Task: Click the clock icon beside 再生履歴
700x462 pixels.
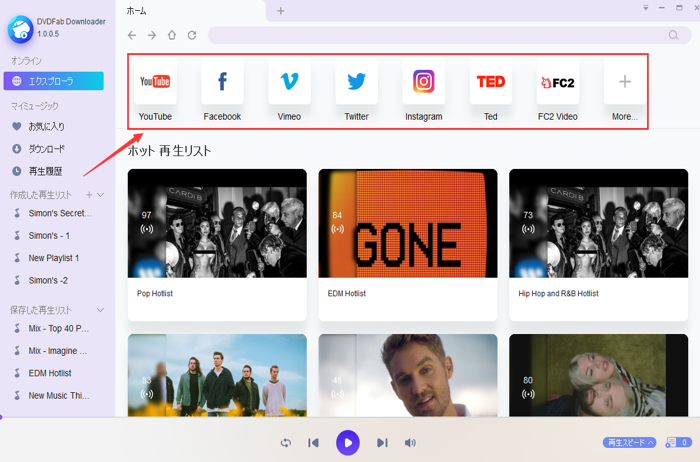Action: point(17,171)
